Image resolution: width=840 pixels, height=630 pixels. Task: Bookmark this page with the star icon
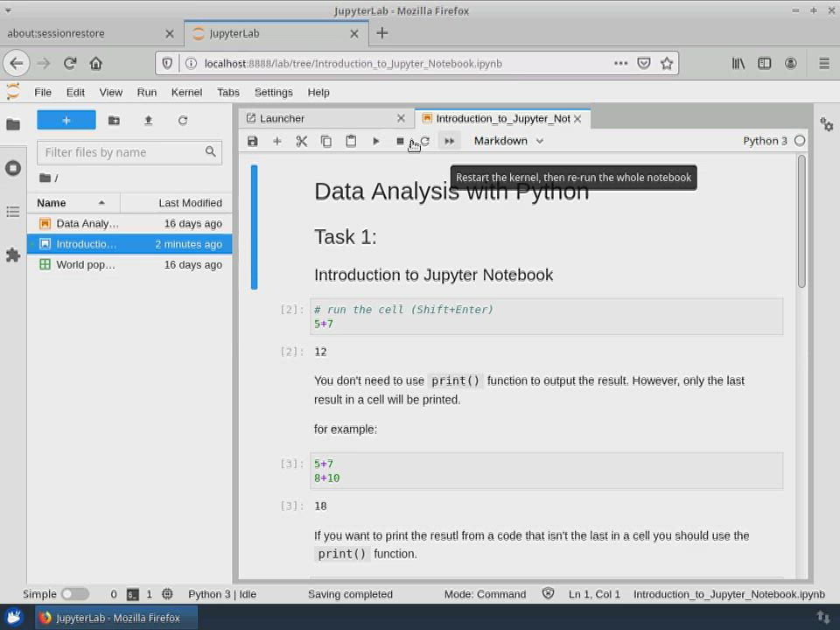[667, 63]
